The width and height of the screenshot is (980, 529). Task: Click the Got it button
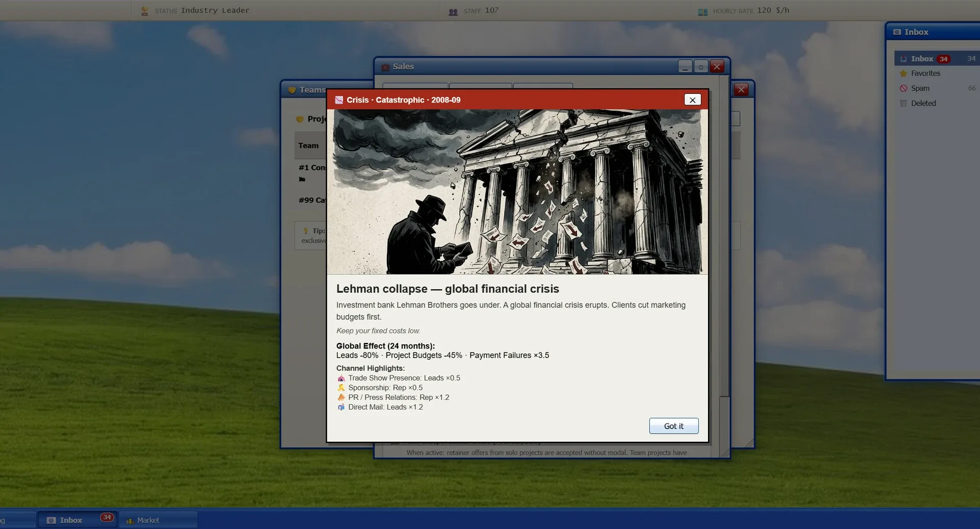click(x=673, y=426)
